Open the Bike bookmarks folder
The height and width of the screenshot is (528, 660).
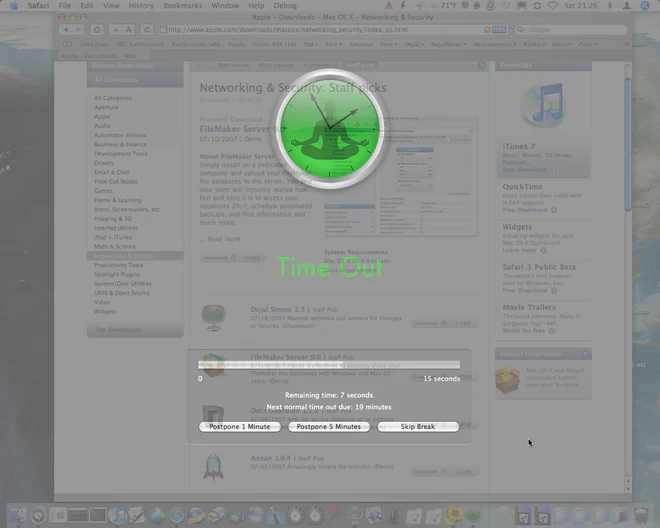333,44
